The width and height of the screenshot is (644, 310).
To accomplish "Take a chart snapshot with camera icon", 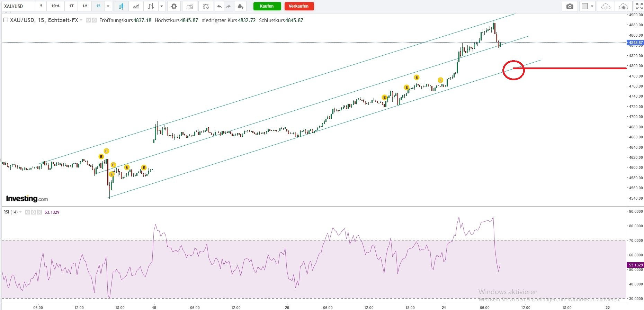I will click(x=570, y=6).
